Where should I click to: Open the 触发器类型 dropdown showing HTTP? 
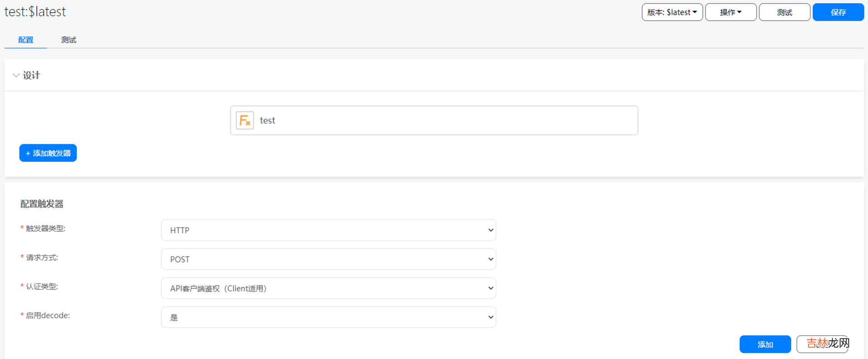(x=328, y=230)
